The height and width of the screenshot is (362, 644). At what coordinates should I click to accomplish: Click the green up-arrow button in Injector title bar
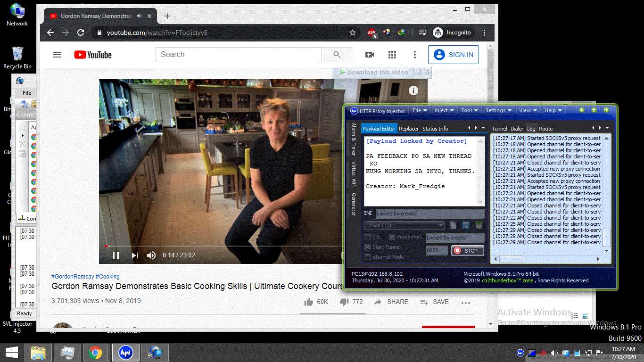click(x=594, y=110)
